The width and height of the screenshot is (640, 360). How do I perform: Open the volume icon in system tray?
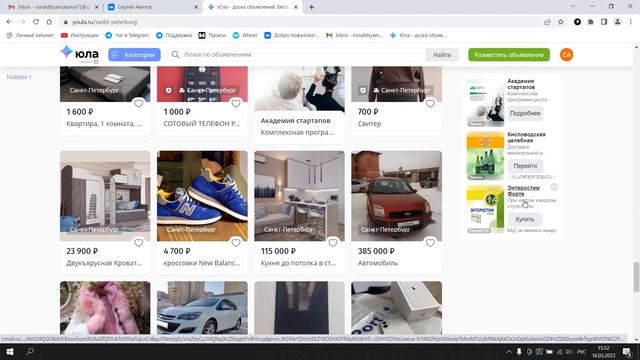(569, 352)
